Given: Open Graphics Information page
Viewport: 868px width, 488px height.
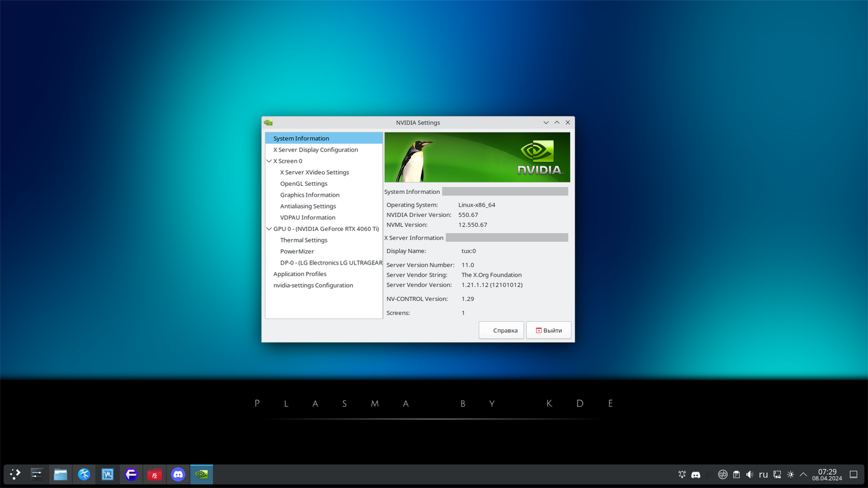Looking at the screenshot, I should click(310, 195).
